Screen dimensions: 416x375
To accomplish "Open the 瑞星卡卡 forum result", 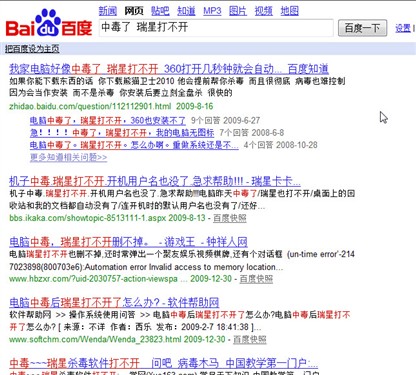I will [x=155, y=182].
